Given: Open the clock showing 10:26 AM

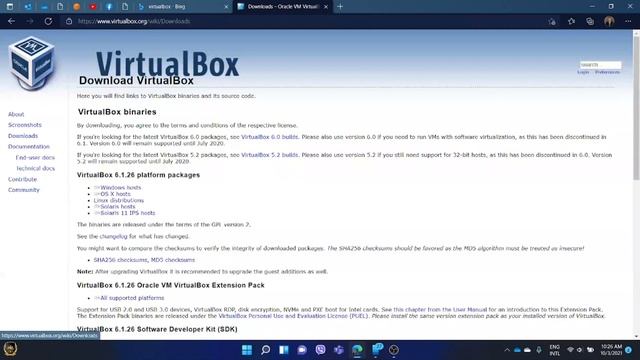Looking at the screenshot, I should pyautogui.click(x=611, y=350).
